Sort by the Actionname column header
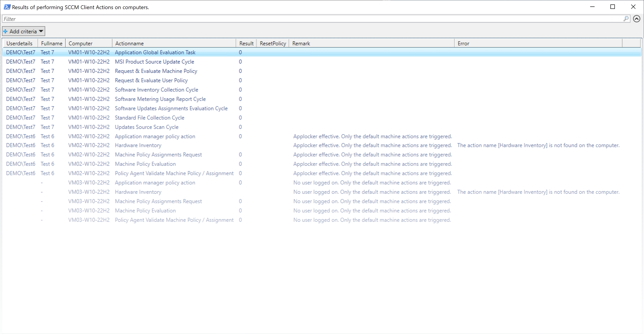Viewport: 644px width, 334px height. pyautogui.click(x=130, y=43)
